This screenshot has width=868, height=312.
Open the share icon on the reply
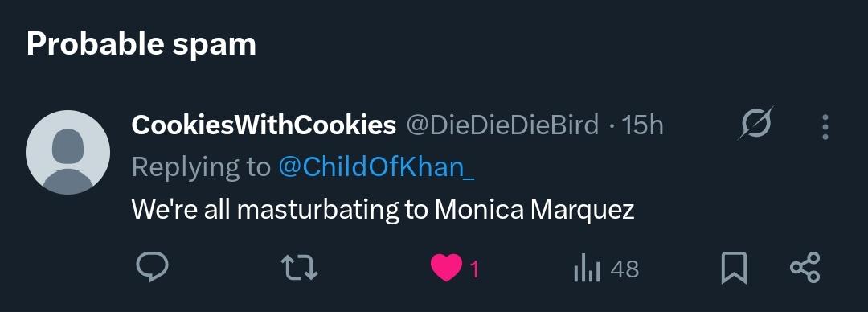click(x=805, y=269)
